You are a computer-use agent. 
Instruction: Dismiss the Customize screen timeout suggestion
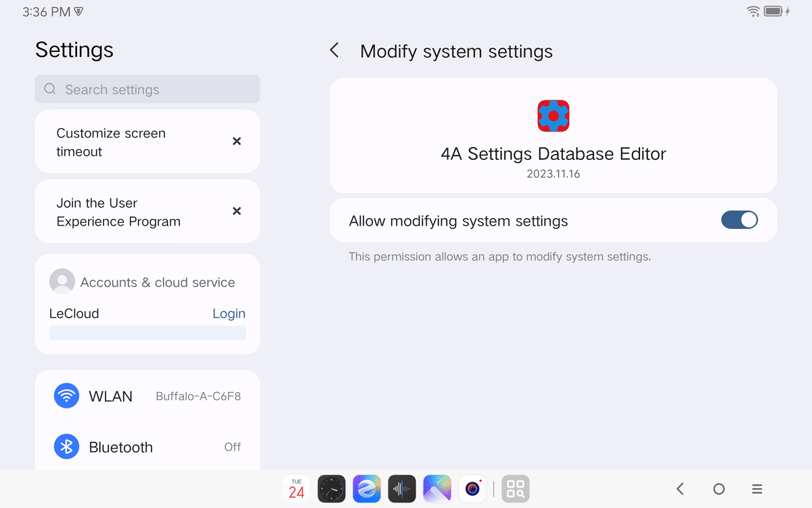click(x=237, y=142)
